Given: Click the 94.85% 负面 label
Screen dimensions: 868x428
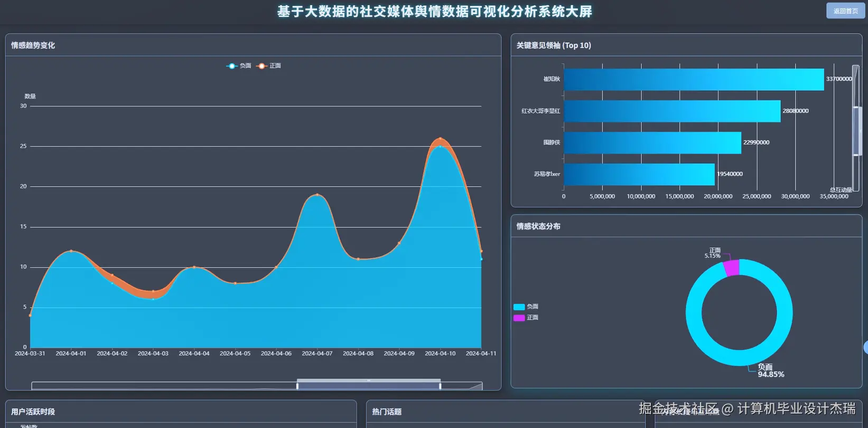Looking at the screenshot, I should point(771,370).
